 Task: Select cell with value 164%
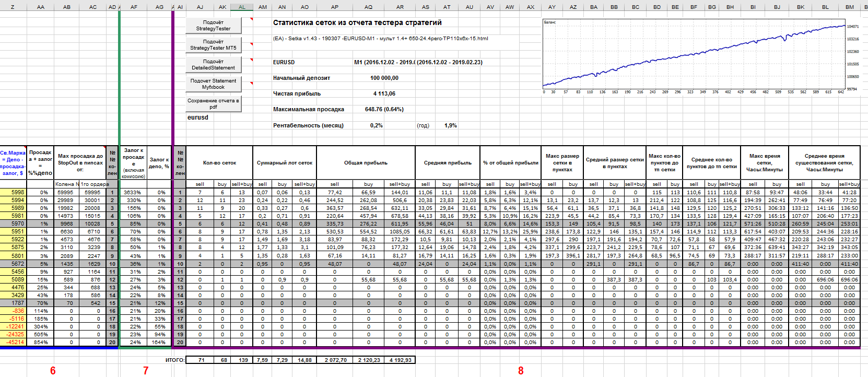pyautogui.click(x=159, y=342)
